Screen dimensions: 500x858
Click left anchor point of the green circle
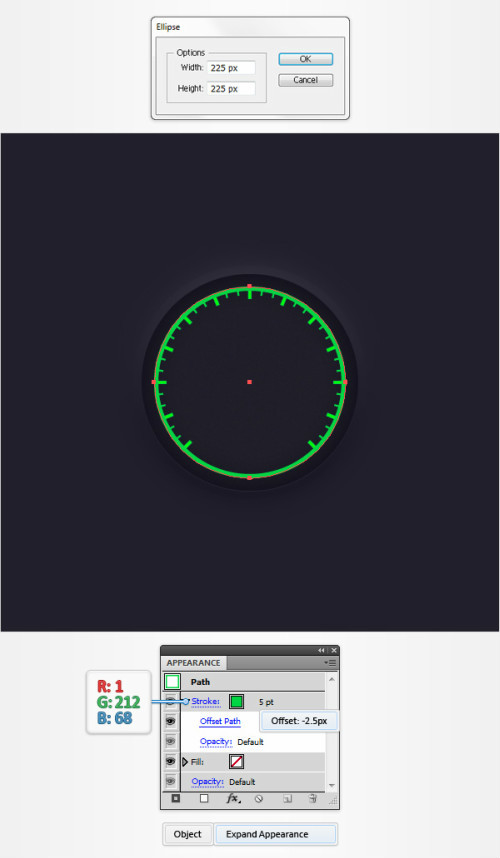coord(154,382)
